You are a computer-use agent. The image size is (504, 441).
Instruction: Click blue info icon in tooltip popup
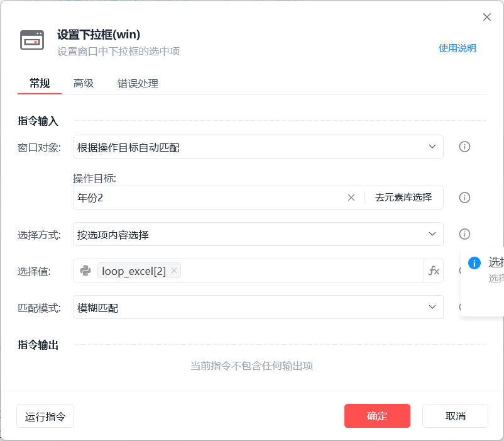[474, 263]
